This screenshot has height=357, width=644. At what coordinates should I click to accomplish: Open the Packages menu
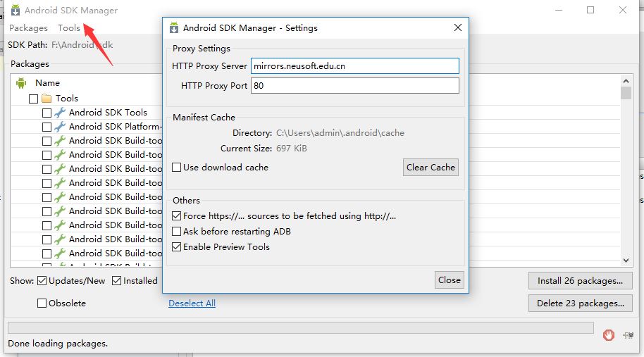28,28
